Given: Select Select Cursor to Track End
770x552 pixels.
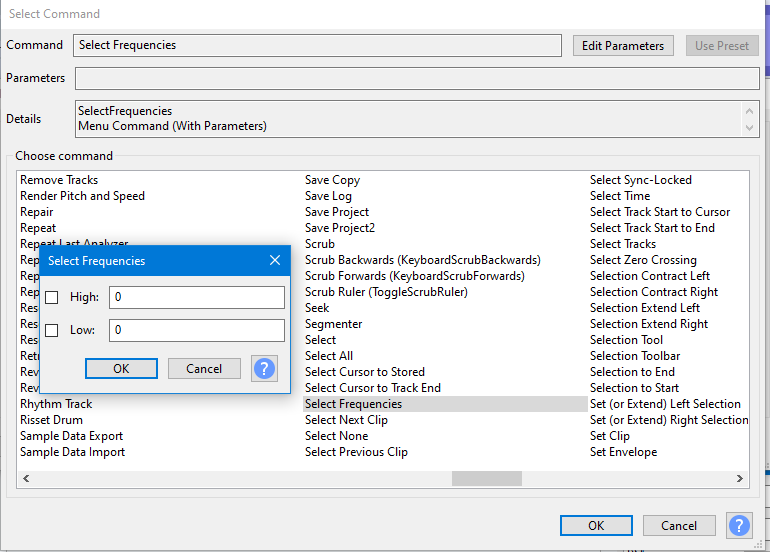Looking at the screenshot, I should point(373,388).
